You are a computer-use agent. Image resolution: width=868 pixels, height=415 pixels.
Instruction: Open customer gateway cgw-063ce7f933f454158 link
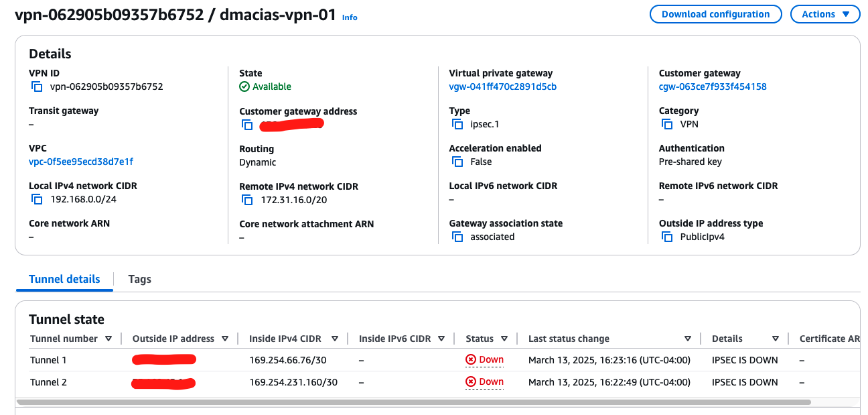pos(713,86)
